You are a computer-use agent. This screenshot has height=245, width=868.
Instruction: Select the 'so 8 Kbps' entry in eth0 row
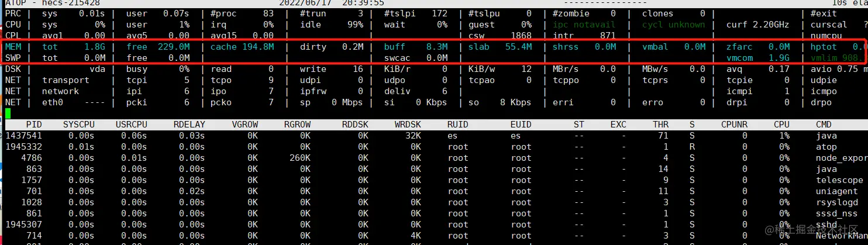click(x=500, y=102)
